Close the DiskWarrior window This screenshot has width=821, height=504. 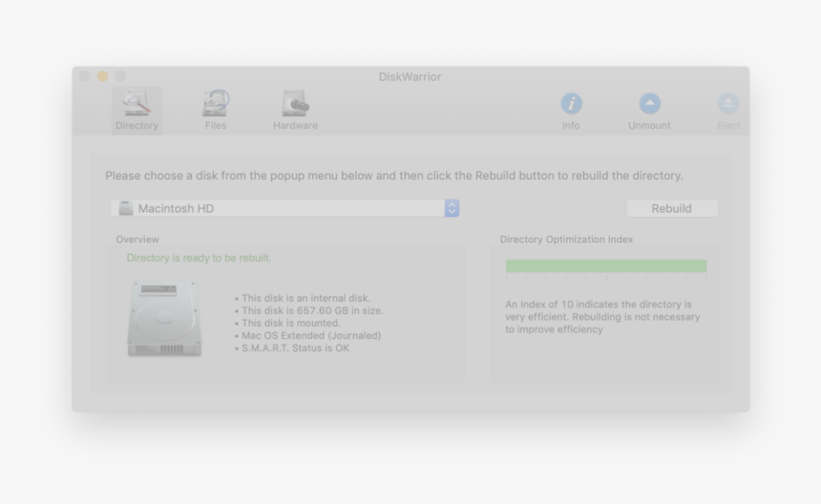[x=85, y=76]
